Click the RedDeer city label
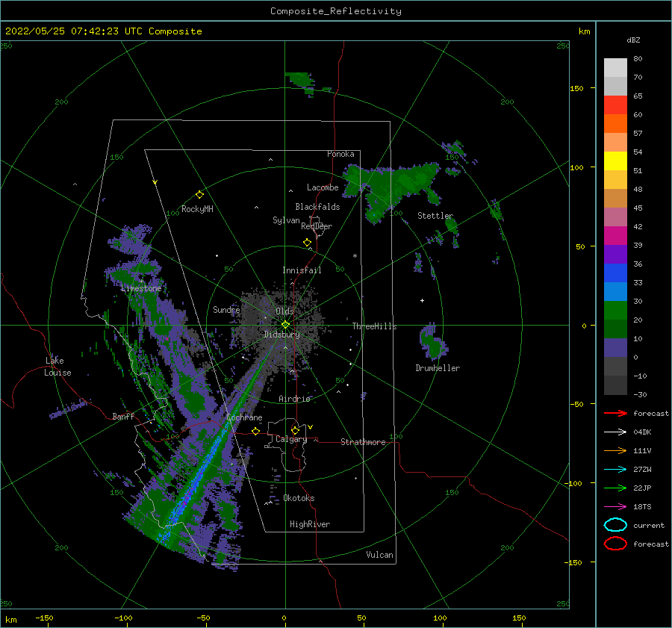The height and width of the screenshot is (628, 672). click(317, 226)
